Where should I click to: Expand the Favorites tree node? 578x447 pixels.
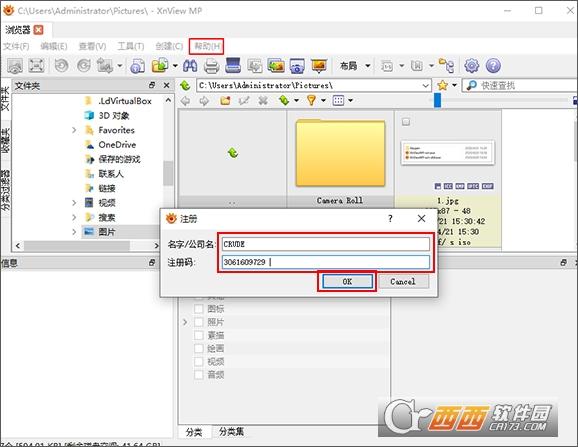pyautogui.click(x=74, y=130)
